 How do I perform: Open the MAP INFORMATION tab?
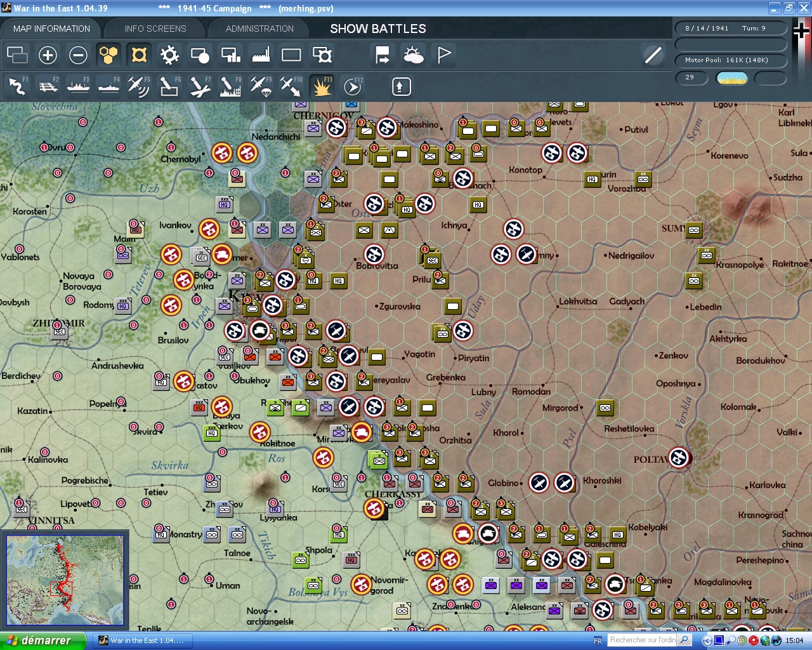[51, 29]
